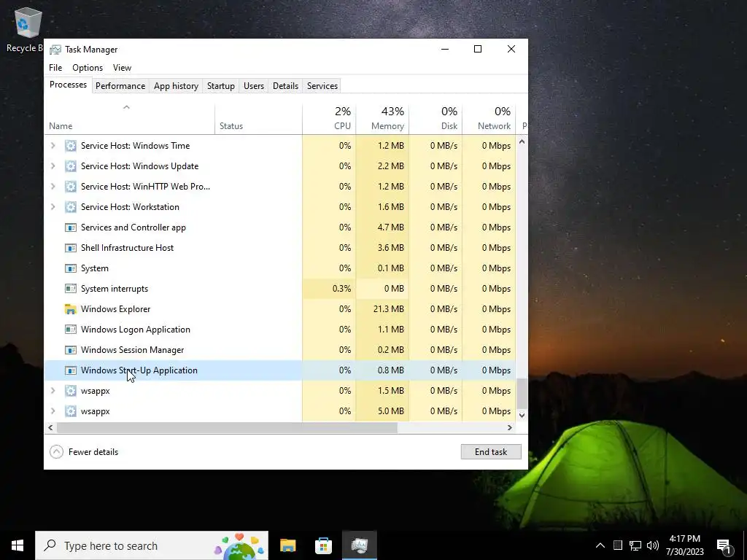Switch to the Services tab

[322, 86]
